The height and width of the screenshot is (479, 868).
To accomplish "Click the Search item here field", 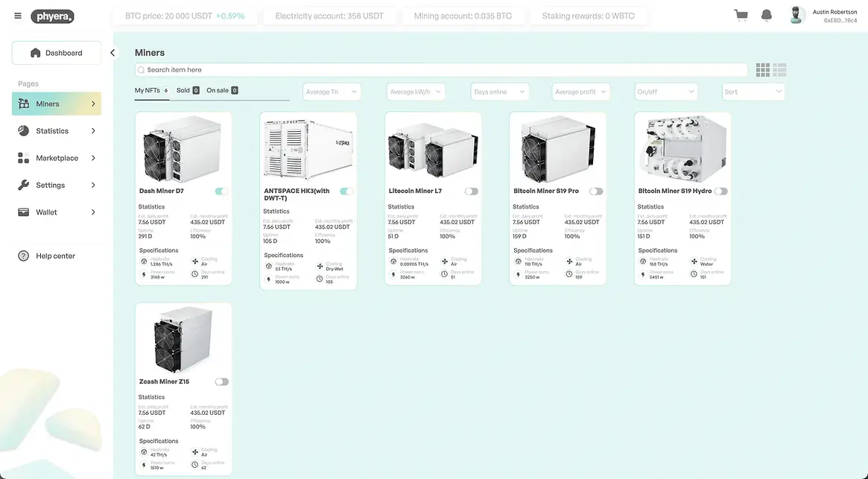I will 441,70.
